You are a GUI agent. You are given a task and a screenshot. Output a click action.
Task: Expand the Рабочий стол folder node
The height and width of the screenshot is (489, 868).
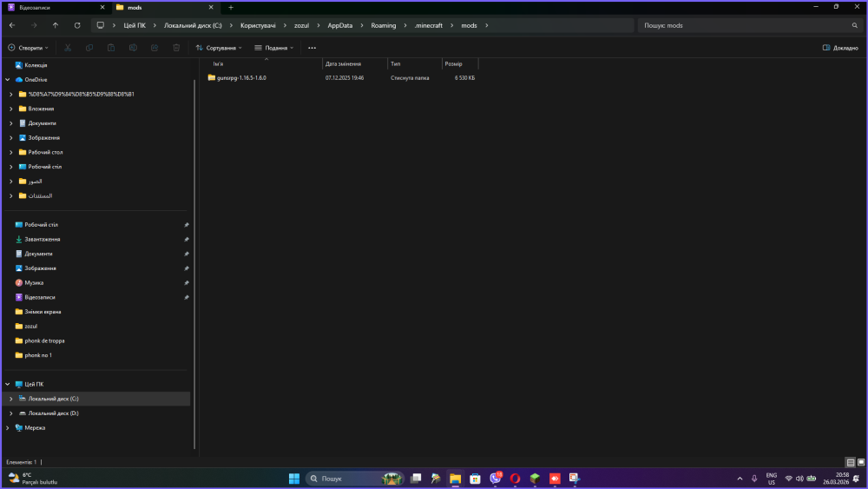11,152
